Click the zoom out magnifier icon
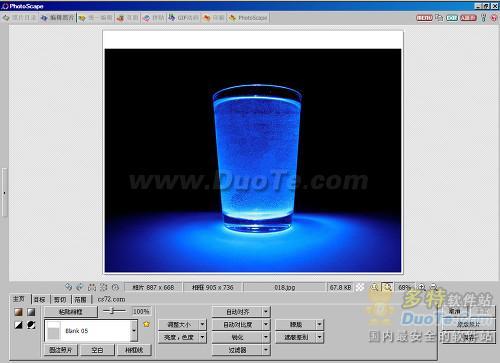 pos(434,287)
